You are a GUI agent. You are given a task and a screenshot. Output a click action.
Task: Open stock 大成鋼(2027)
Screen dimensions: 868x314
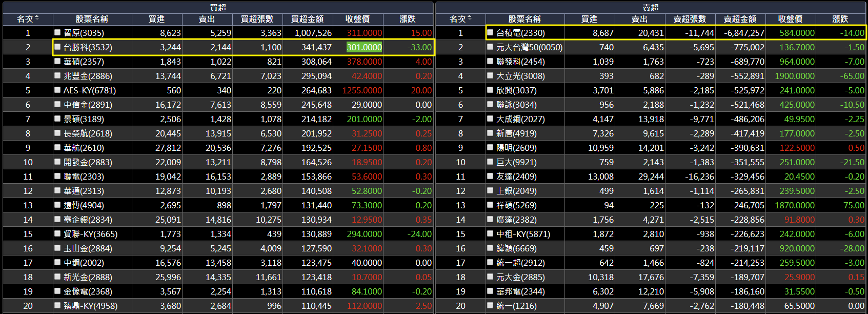[520, 119]
